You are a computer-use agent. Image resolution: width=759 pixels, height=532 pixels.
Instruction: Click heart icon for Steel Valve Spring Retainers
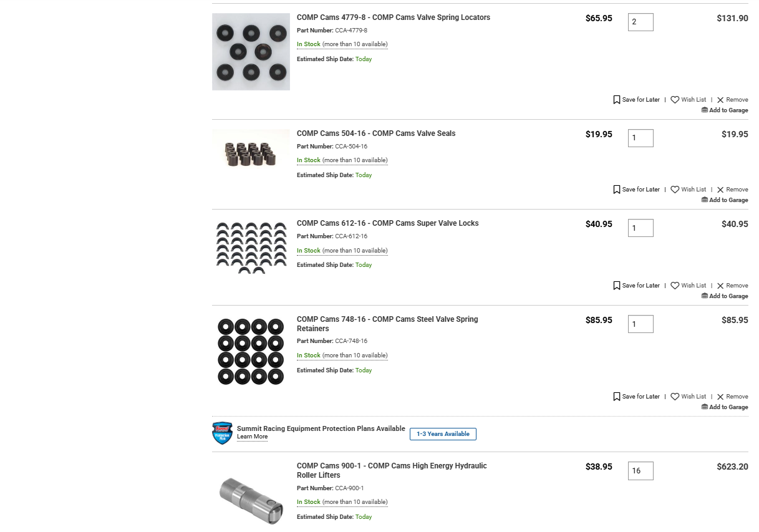pyautogui.click(x=675, y=397)
